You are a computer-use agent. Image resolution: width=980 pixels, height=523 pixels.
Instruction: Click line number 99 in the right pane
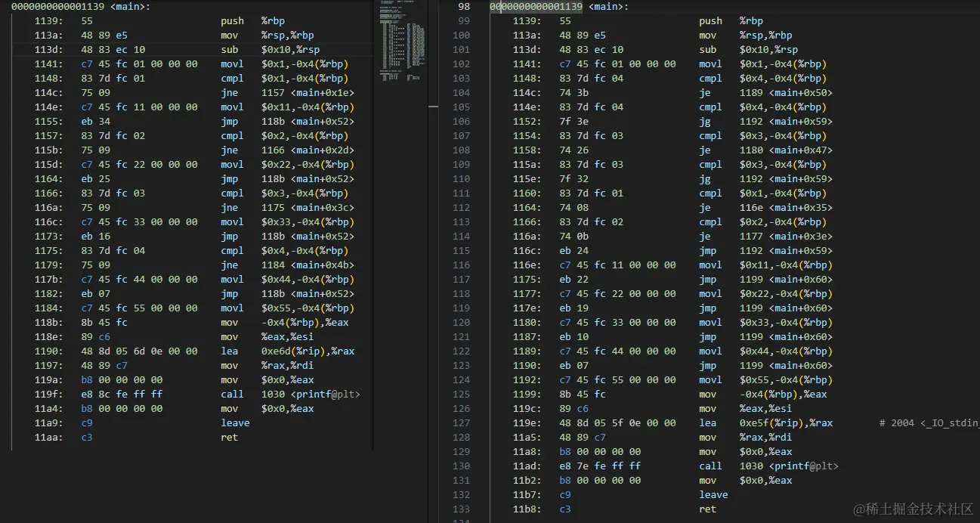464,21
